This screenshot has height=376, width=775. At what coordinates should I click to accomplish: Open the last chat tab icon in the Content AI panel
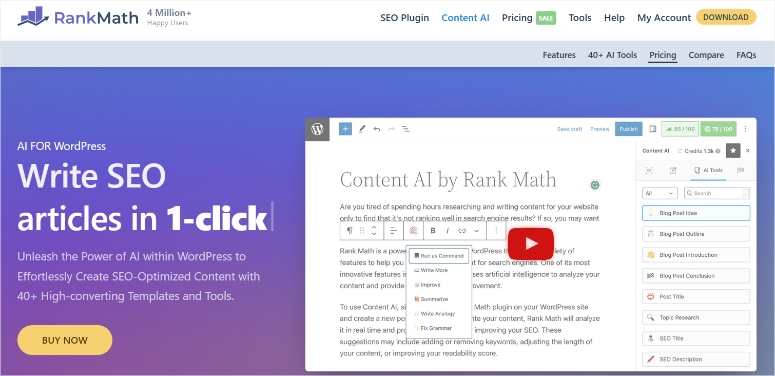pos(740,170)
